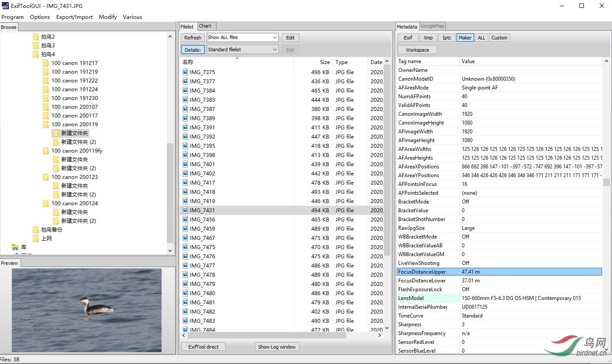Switch to the Browse tab

9,27
